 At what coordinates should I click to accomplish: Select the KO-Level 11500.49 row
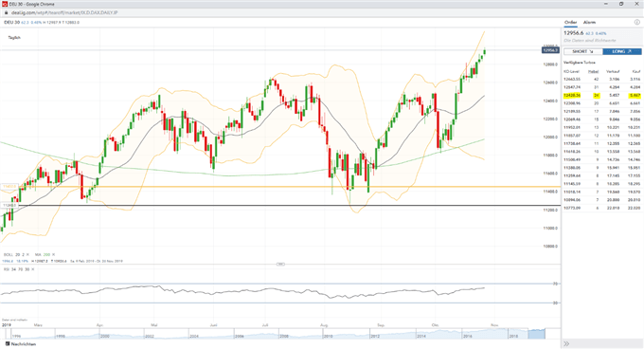point(601,159)
